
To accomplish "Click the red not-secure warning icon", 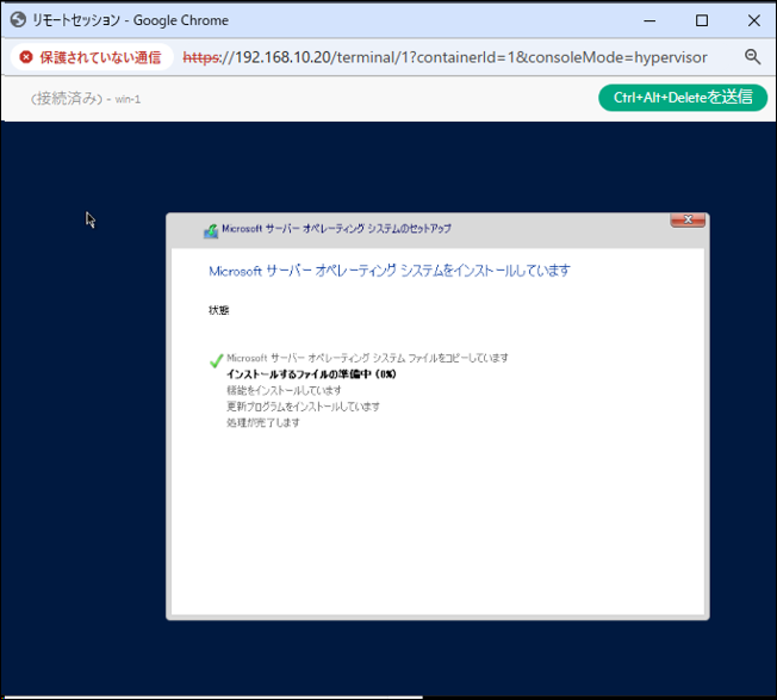I will (26, 58).
